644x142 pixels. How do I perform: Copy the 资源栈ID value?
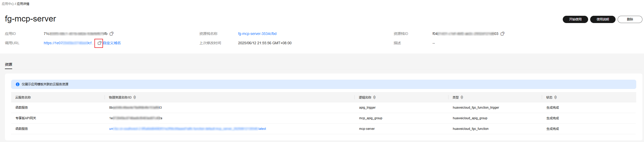click(x=502, y=34)
